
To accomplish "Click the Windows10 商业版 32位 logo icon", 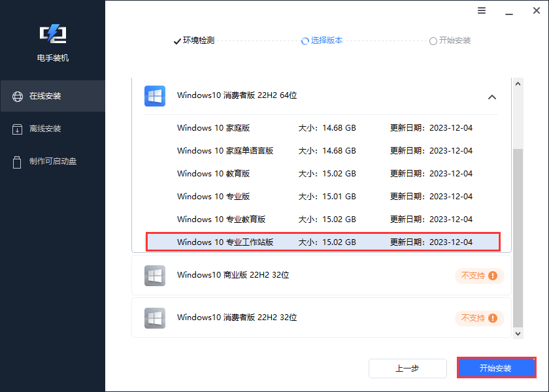I will click(x=155, y=276).
